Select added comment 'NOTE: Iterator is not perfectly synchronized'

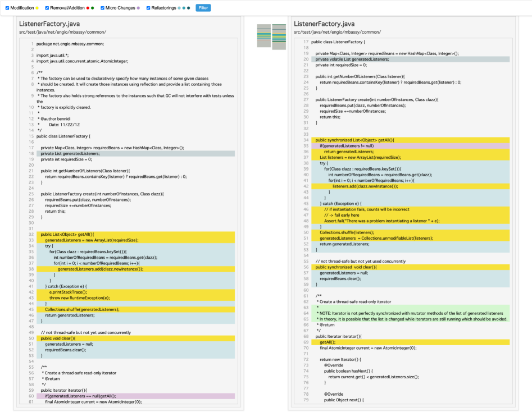coord(410,313)
